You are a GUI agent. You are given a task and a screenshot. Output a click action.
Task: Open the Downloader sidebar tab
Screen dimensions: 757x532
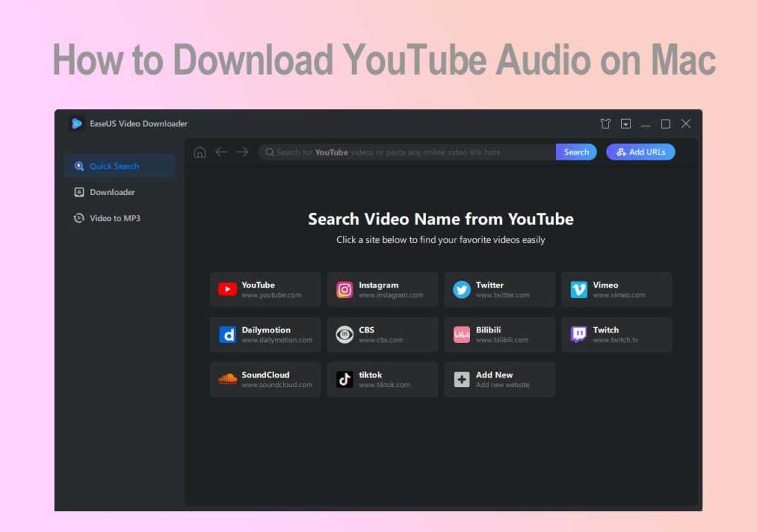tap(119, 192)
